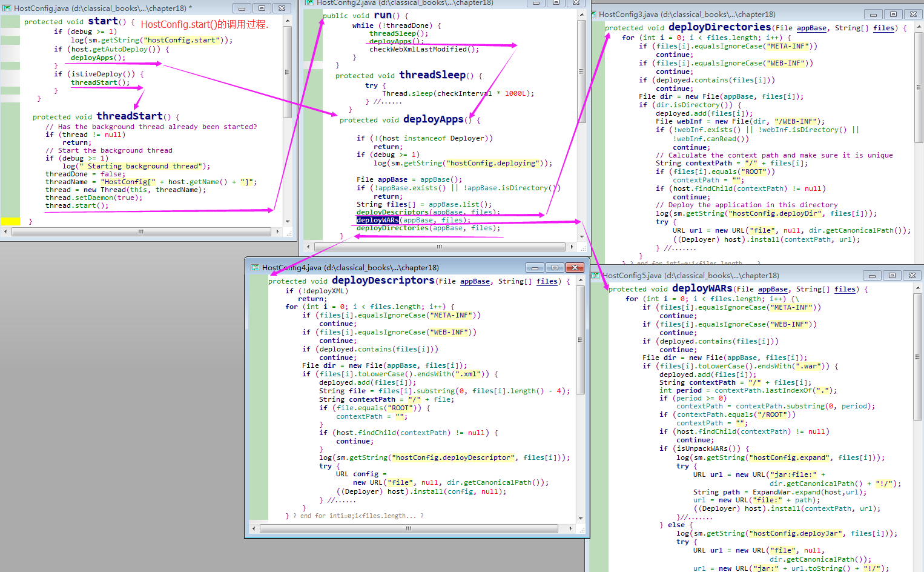Close the HostConfig3.java window
Viewport: 924px width, 572px height.
point(912,14)
